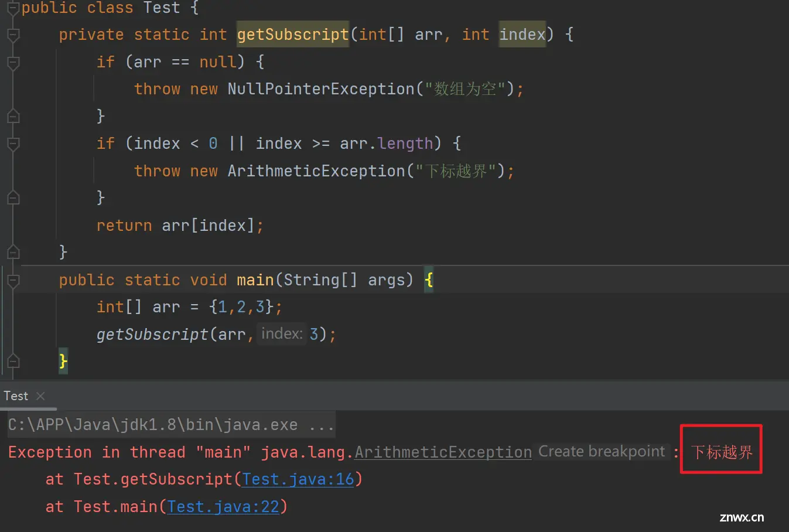Click class name Test in class declaration
Image resolution: width=789 pixels, height=532 pixels.
(x=162, y=8)
